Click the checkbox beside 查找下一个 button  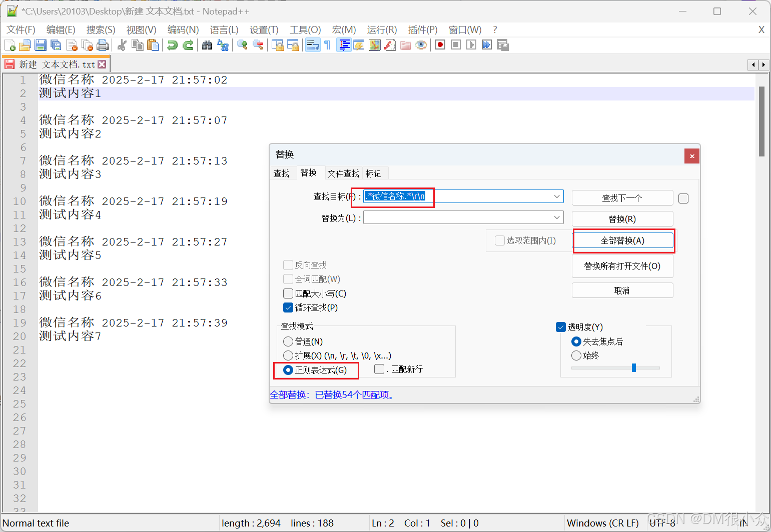click(x=683, y=198)
